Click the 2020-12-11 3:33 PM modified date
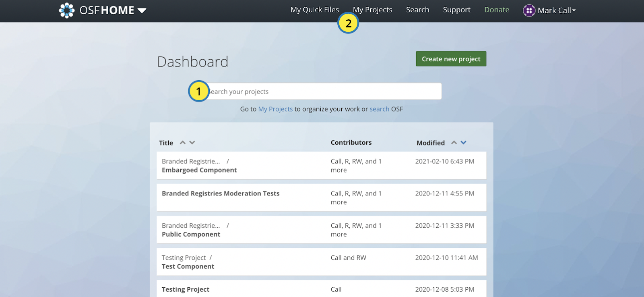Screen dimensions: 644x297 click(x=445, y=226)
